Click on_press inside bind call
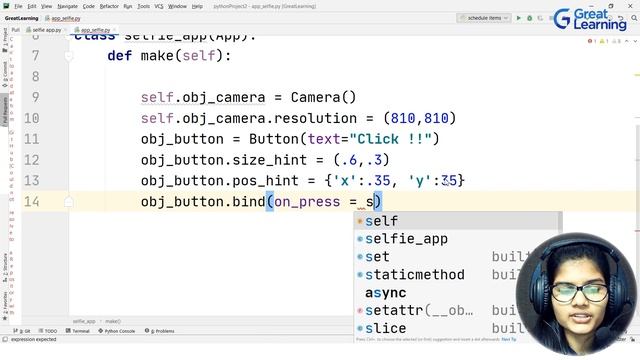Viewport: 640px width, 360px height. coord(307,202)
